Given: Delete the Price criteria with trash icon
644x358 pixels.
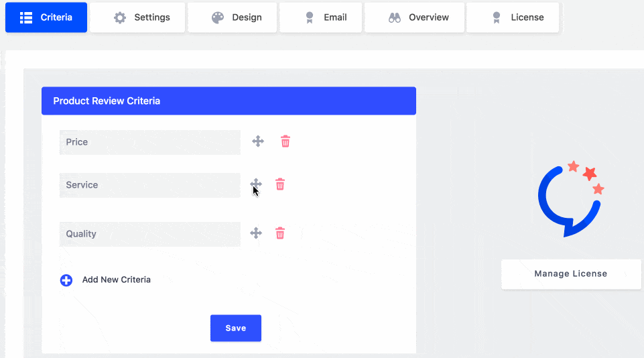Looking at the screenshot, I should [285, 141].
